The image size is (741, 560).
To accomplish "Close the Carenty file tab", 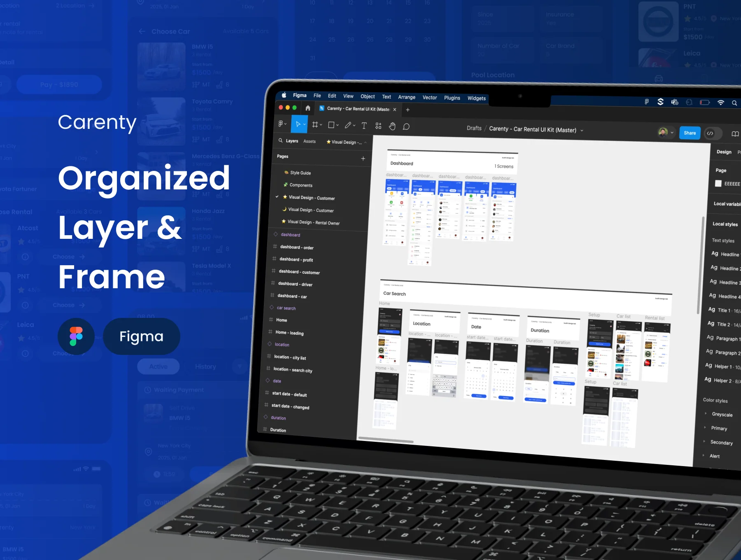I will coord(394,110).
